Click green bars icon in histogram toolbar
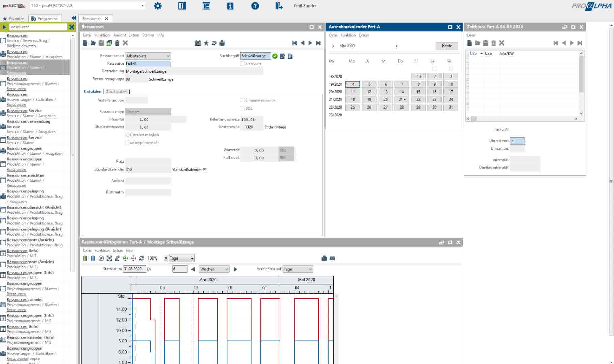Screen dimensions: 614x364 85,258
